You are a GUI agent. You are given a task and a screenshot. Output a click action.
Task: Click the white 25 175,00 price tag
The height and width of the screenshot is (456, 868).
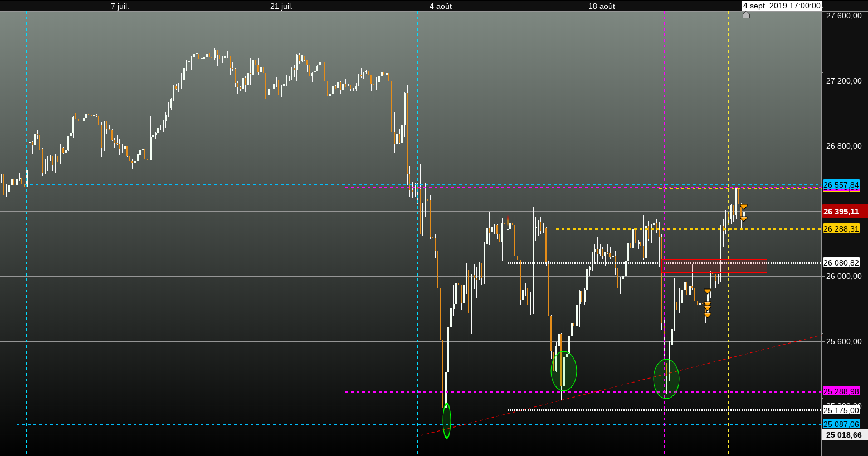[841, 410]
